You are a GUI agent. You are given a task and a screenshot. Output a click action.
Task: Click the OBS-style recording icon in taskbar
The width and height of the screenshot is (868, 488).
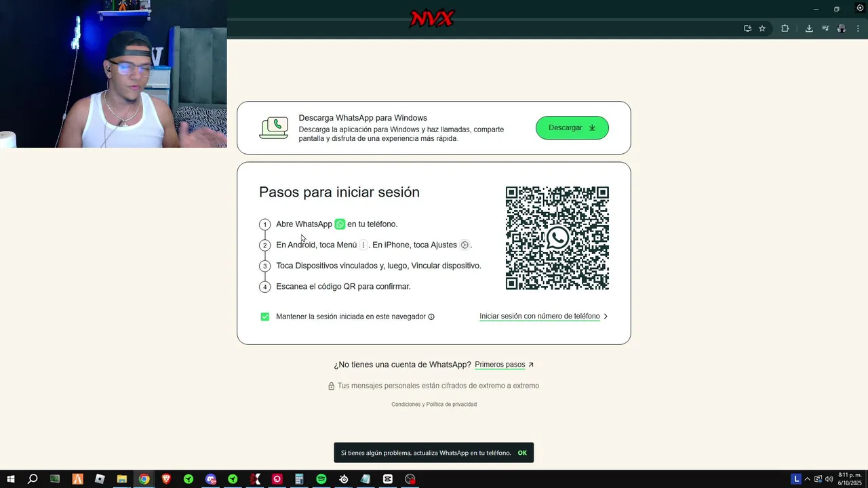(410, 479)
